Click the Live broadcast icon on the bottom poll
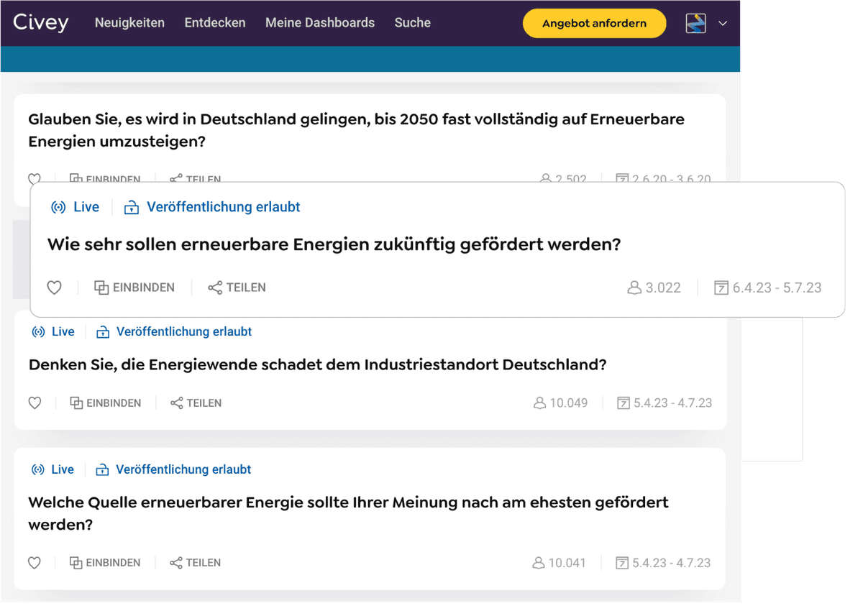This screenshot has height=616, width=863. [x=37, y=469]
